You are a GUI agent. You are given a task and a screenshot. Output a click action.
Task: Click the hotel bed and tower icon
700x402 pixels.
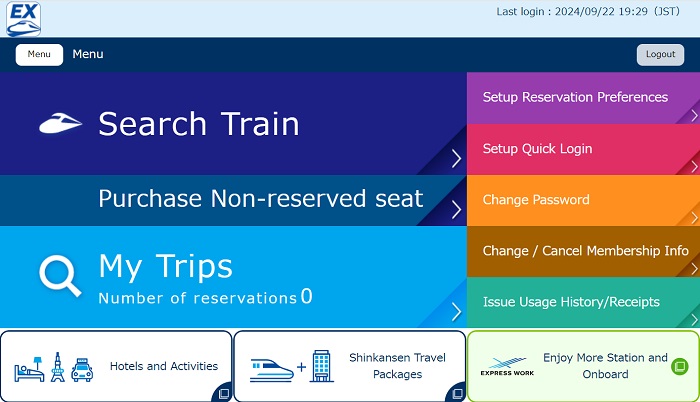(54, 368)
